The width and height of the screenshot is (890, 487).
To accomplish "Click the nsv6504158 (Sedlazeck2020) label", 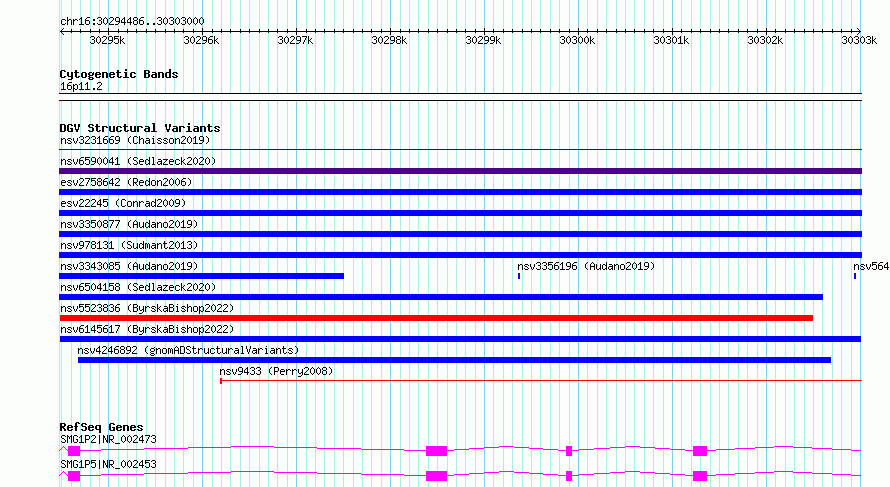I will (x=138, y=287).
